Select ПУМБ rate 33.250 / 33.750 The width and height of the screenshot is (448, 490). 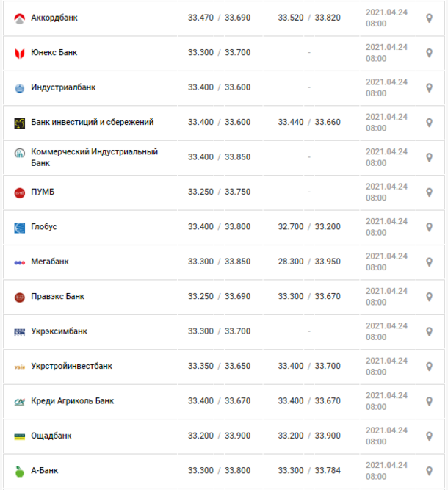[219, 192]
